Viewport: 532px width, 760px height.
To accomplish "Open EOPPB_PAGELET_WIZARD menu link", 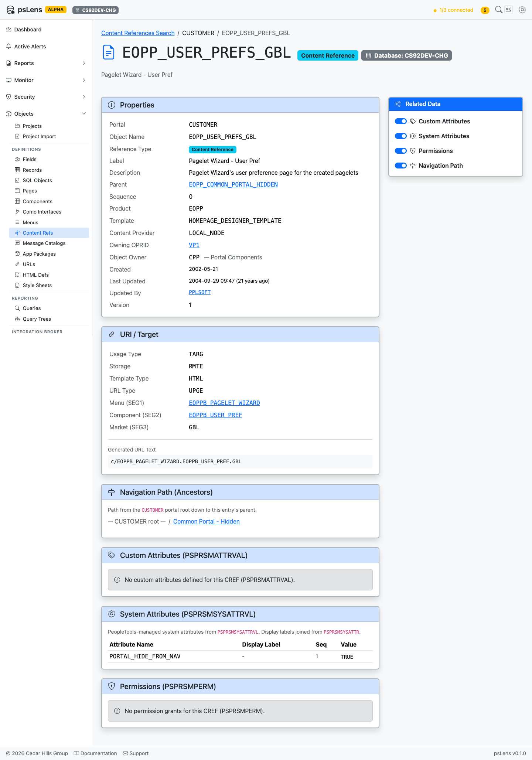I will click(x=224, y=403).
